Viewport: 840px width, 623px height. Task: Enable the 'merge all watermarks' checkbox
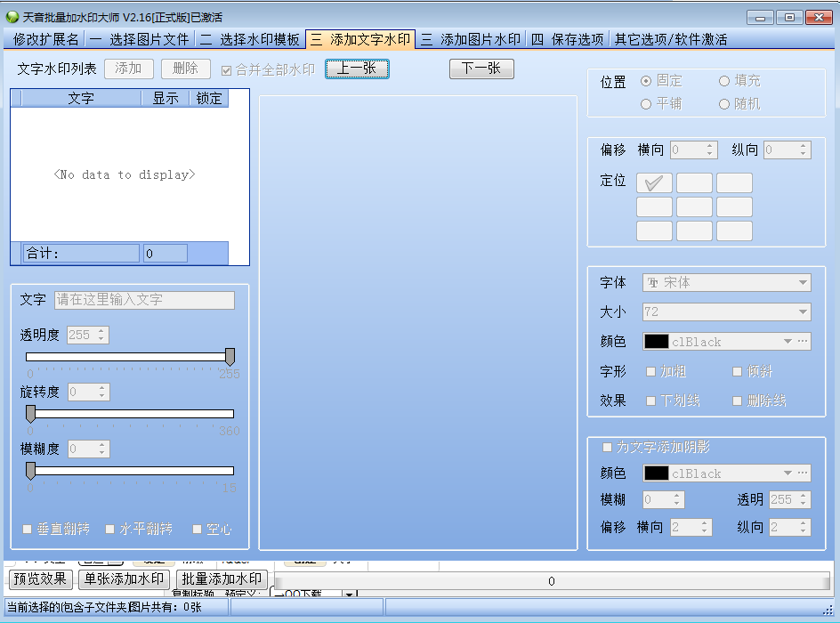[227, 70]
